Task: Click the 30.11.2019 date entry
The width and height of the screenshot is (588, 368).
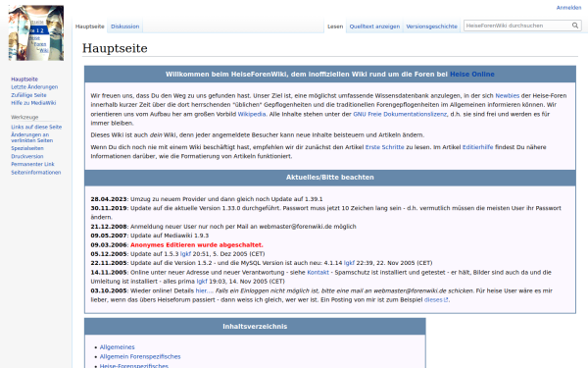Action: coord(109,208)
